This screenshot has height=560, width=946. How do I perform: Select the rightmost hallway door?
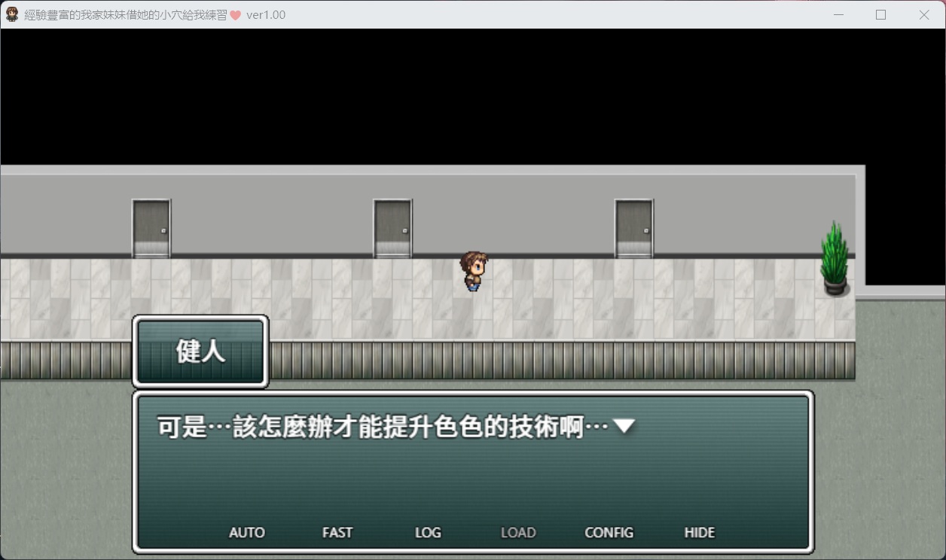click(633, 228)
